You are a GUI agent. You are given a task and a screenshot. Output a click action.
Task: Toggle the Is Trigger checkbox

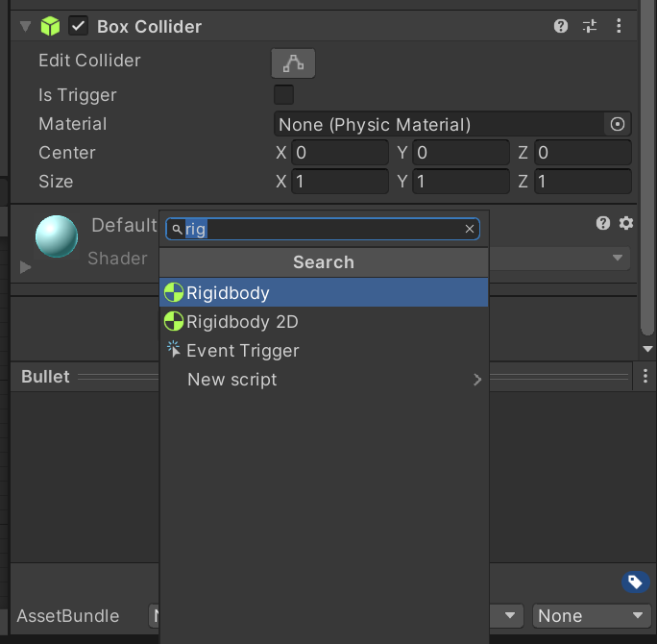tap(283, 94)
